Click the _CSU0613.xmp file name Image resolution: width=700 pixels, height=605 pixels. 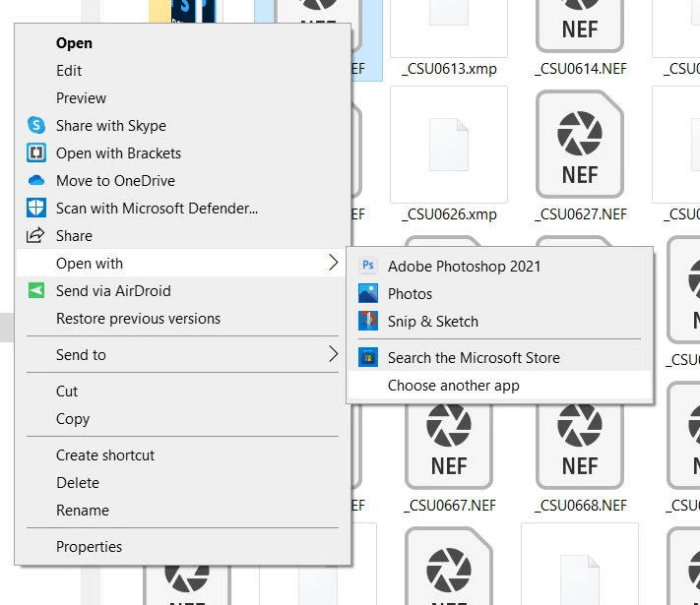(449, 69)
